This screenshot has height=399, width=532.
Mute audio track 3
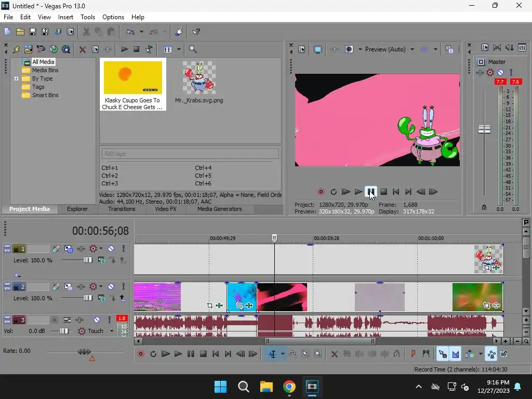tap(97, 320)
